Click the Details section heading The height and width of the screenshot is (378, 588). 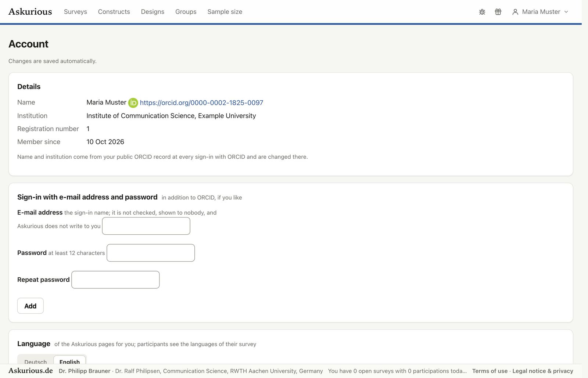pyautogui.click(x=29, y=87)
